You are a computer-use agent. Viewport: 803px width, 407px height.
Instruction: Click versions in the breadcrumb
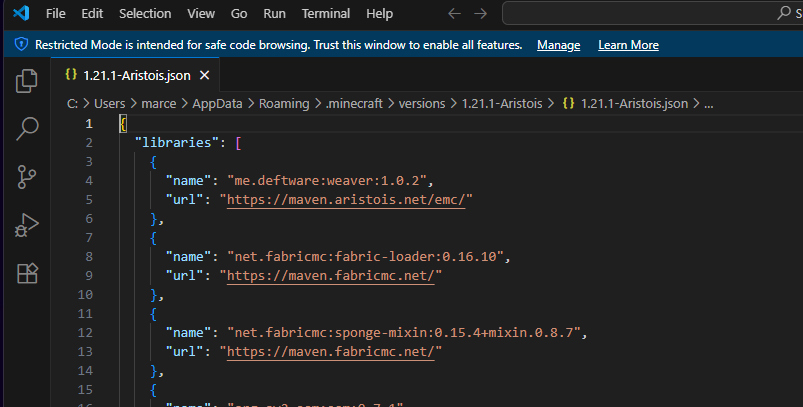coord(422,103)
